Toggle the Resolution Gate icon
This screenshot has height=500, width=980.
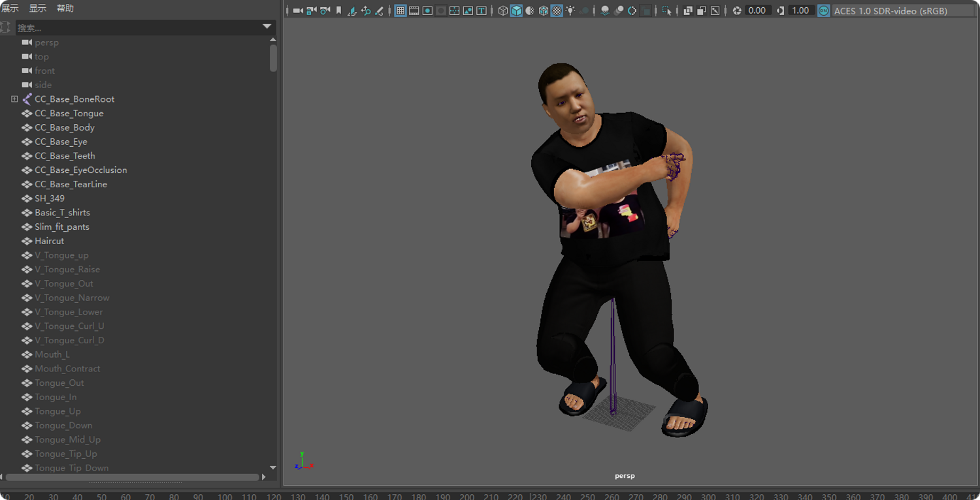click(427, 10)
